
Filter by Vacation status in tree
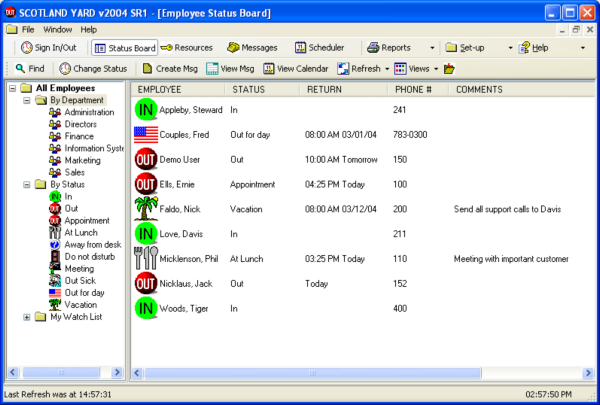[x=81, y=305]
